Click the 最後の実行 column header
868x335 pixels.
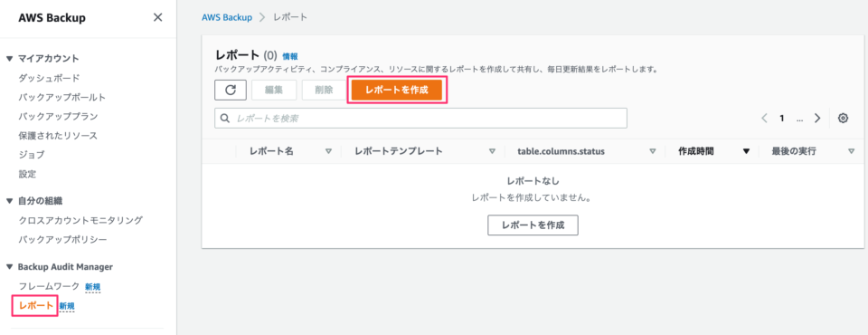(x=794, y=151)
